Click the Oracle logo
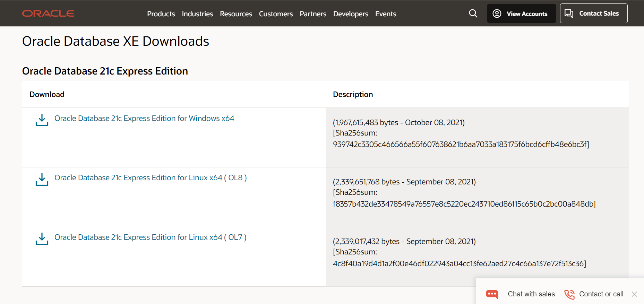The image size is (644, 304). (48, 14)
